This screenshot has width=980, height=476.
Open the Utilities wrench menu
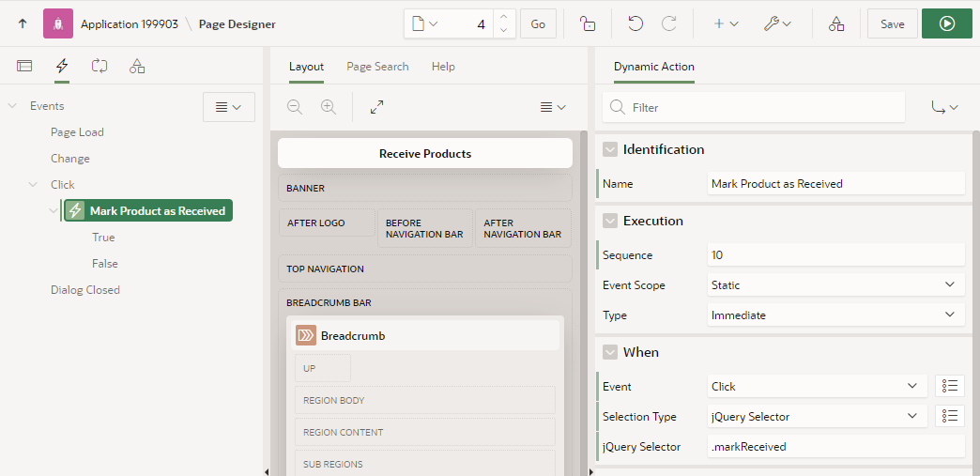pos(777,23)
